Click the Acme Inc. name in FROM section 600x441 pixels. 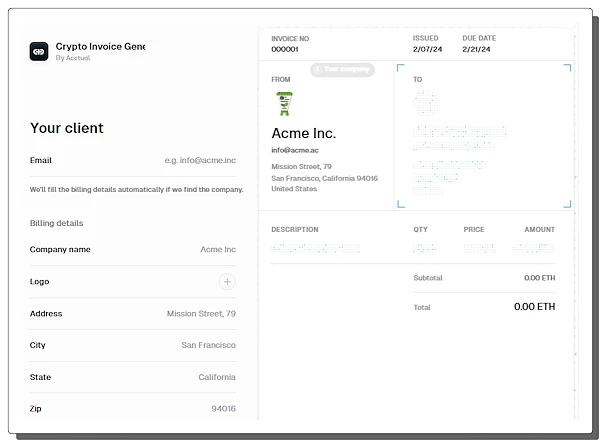304,133
